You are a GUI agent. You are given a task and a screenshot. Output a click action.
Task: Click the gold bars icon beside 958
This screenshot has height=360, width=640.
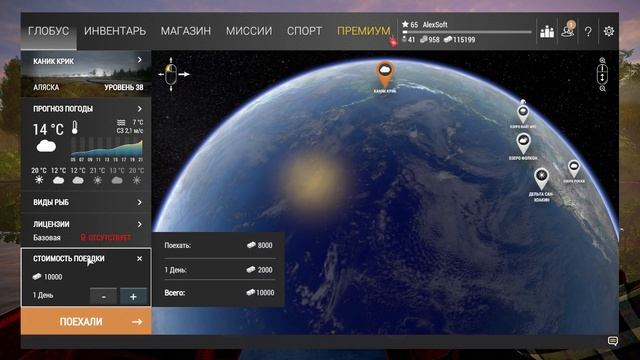tap(424, 40)
